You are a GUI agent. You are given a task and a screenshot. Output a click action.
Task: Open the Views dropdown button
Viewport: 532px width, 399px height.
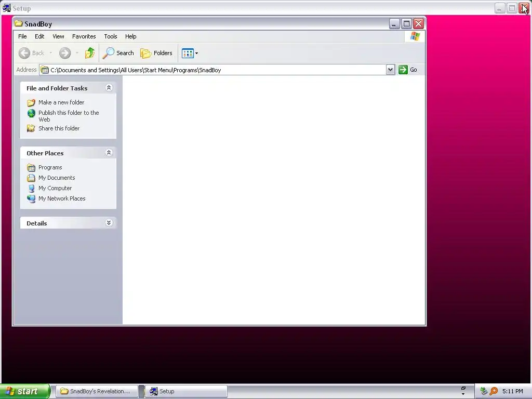click(x=190, y=53)
